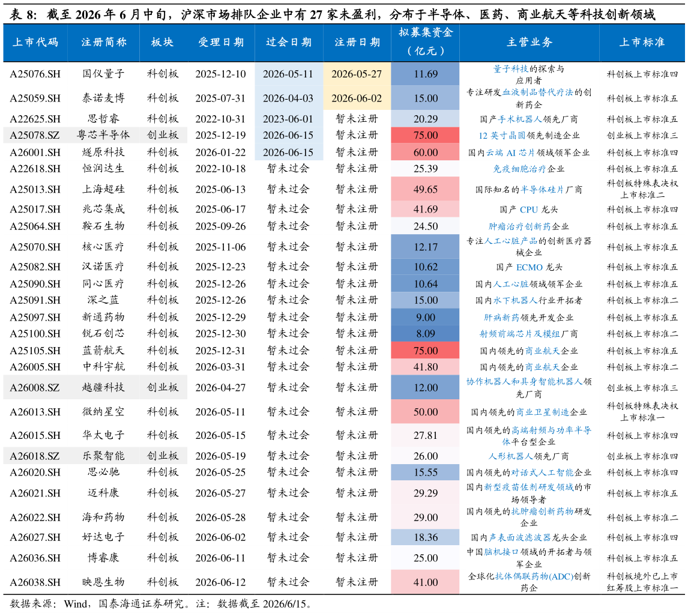The height and width of the screenshot is (616, 688).
Task: Click the 过会日期 column header
Action: [x=289, y=43]
